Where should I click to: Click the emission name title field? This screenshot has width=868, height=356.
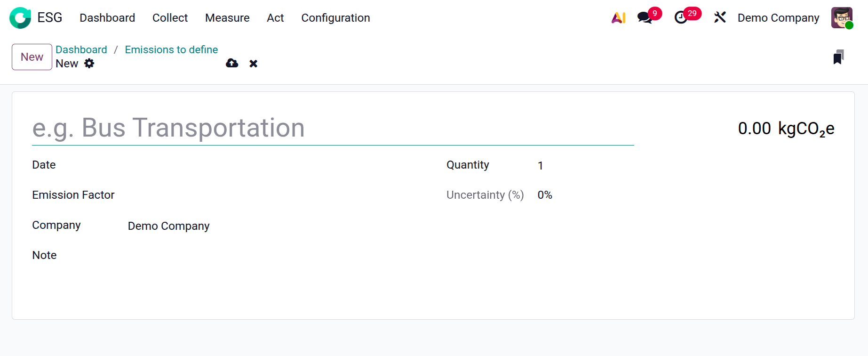click(333, 128)
